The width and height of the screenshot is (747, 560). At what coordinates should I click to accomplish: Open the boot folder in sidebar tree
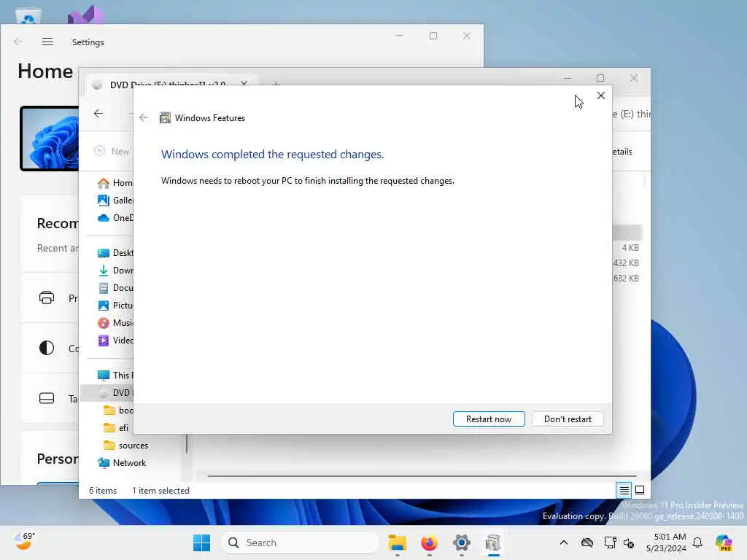[118, 411]
